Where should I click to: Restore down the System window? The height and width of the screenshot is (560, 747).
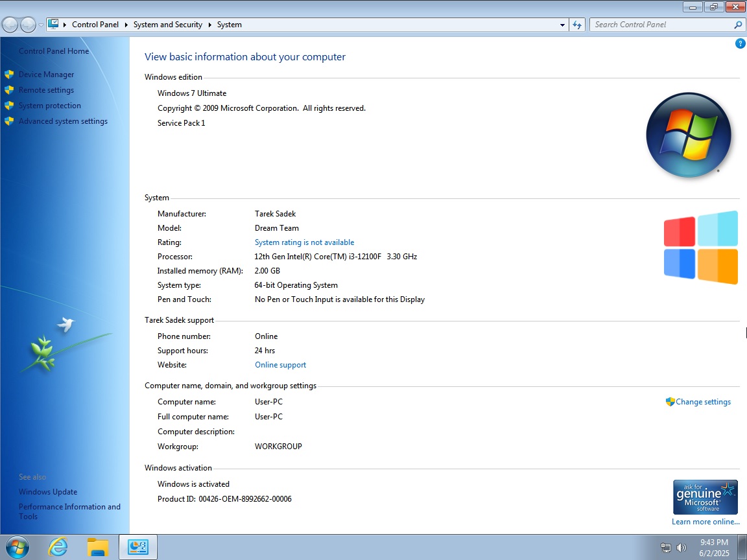[713, 6]
